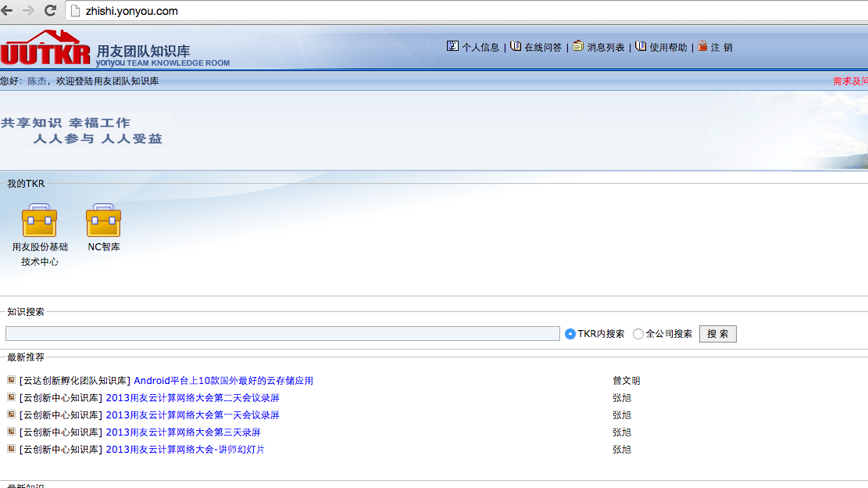Open 使用帮助 menu link

668,48
